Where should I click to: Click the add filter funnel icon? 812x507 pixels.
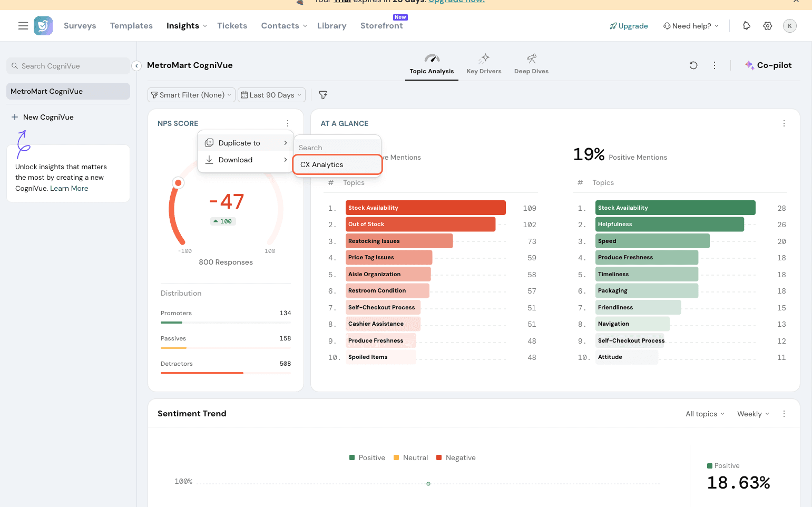coord(323,95)
